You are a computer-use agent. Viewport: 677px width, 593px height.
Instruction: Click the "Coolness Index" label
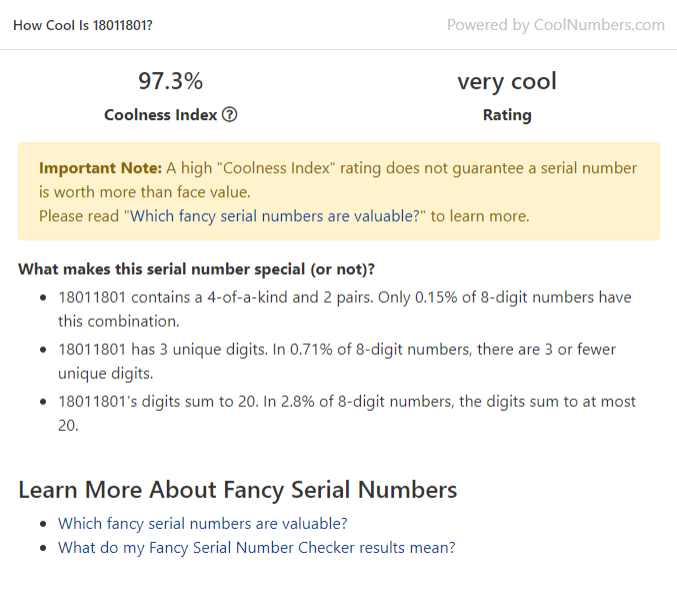tap(161, 115)
